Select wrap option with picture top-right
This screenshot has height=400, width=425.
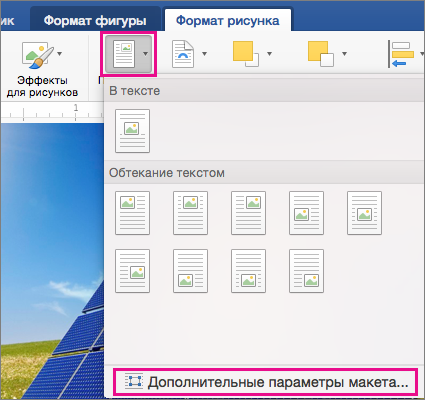248,213
